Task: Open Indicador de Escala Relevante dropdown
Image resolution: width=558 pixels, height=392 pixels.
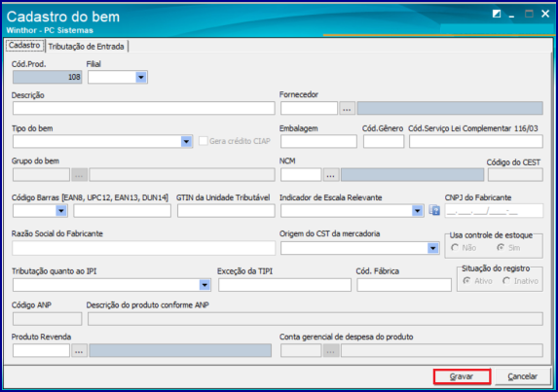Action: pos(417,211)
